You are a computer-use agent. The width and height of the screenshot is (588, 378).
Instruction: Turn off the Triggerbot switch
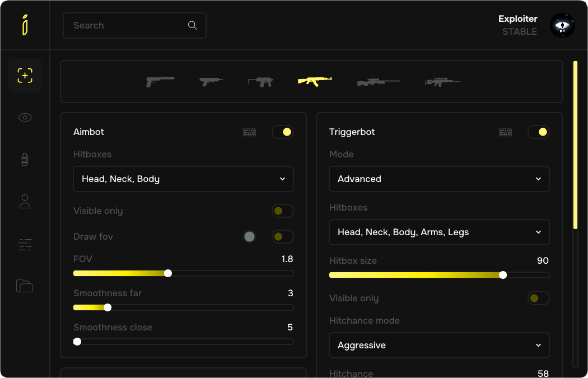point(538,132)
